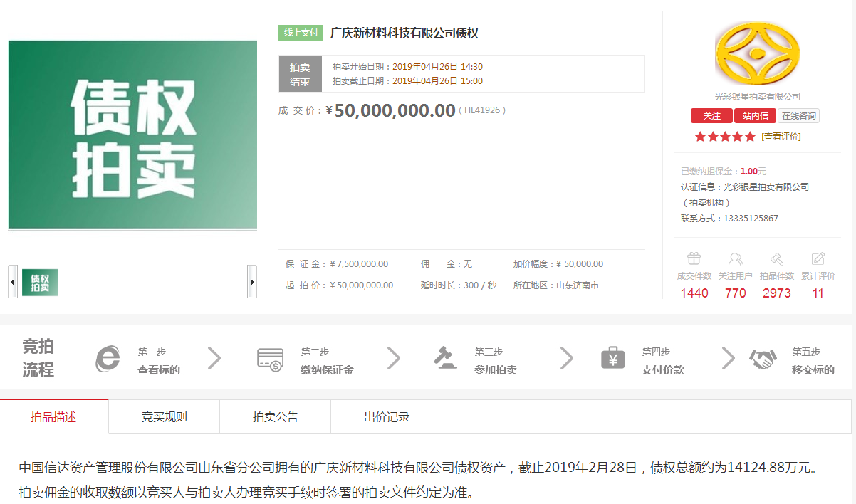The width and height of the screenshot is (856, 504).
Task: Select the small 债权拍卖 thumbnail
Action: [x=40, y=283]
